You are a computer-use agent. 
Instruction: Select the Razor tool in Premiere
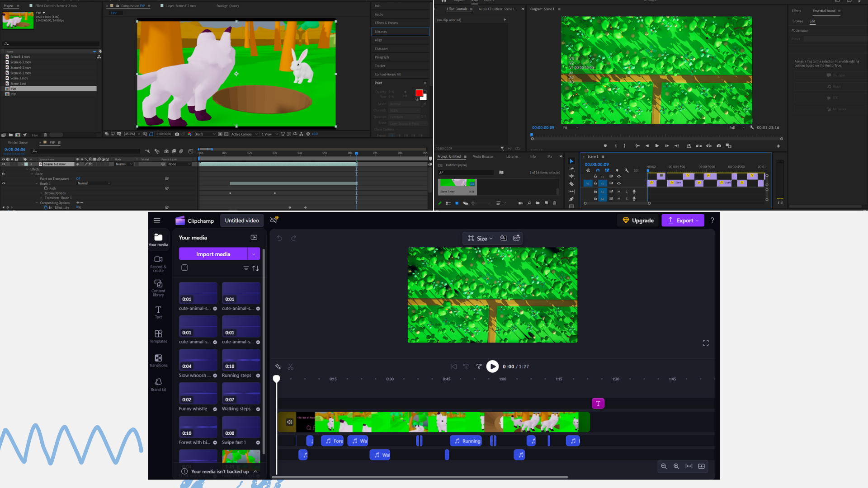click(x=571, y=184)
